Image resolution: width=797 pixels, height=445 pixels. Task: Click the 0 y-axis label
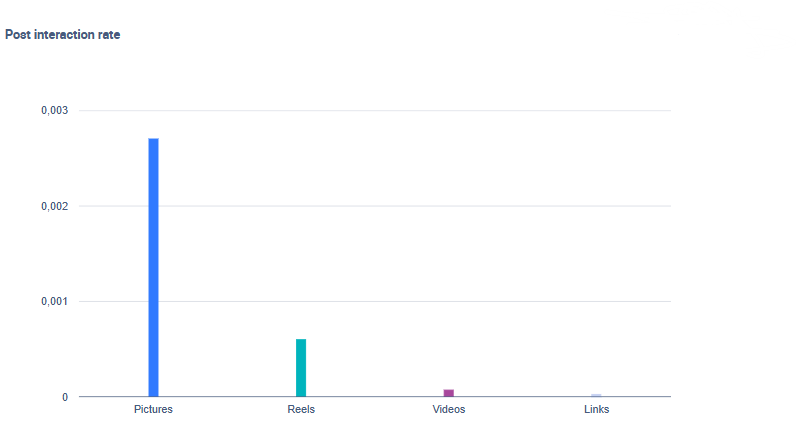[65, 397]
